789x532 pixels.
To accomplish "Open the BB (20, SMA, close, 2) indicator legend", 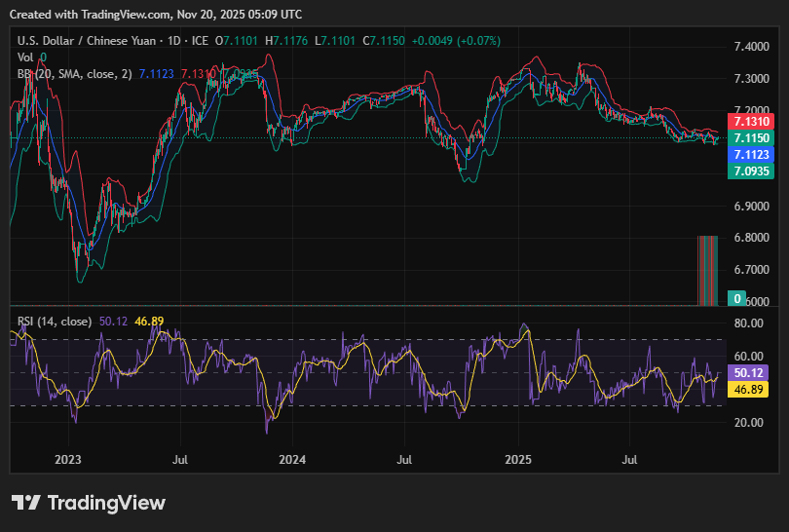I will [75, 73].
